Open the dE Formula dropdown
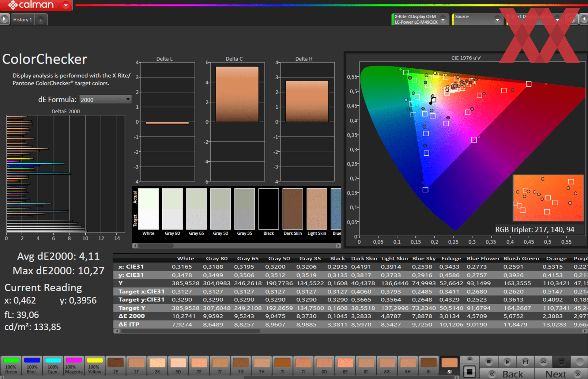This screenshot has height=379, width=588. point(105,100)
